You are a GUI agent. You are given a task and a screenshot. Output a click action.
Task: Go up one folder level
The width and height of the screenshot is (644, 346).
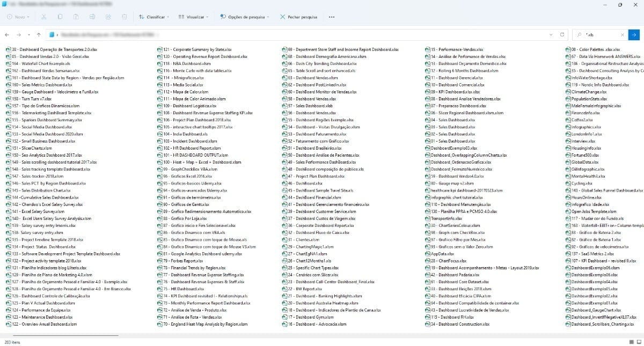(39, 34)
